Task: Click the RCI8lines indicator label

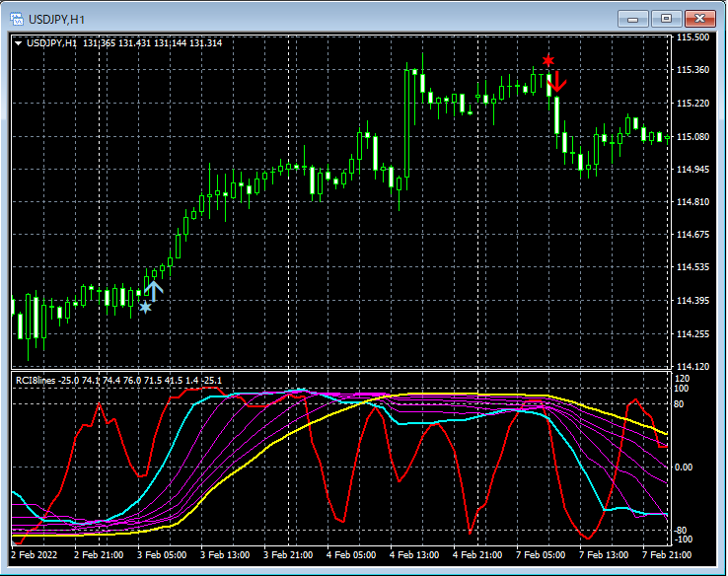Action: (35, 380)
